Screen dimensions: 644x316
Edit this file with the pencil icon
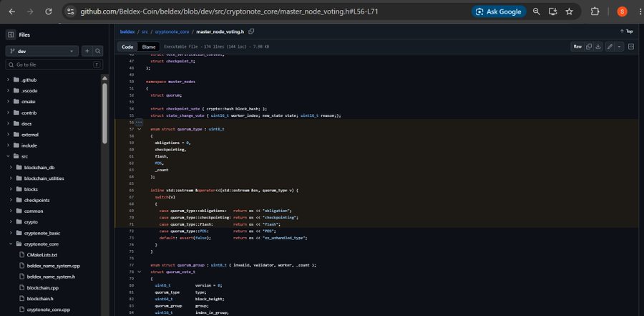610,47
